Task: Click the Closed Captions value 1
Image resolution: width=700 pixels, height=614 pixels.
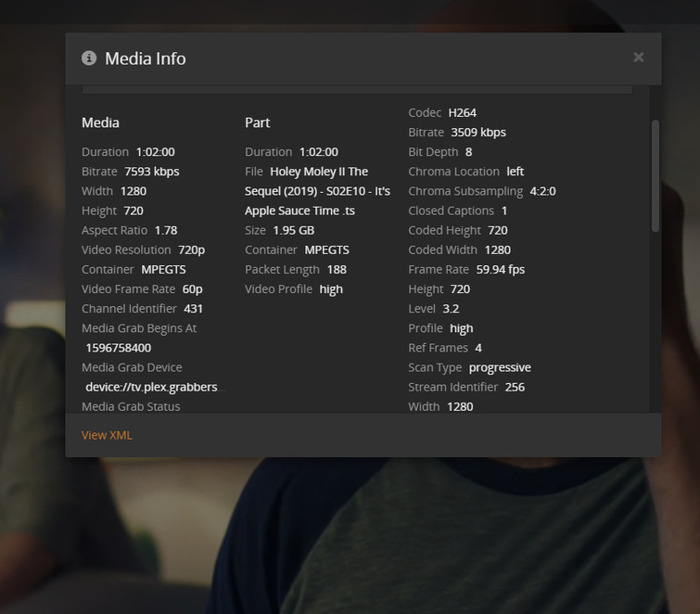Action: [x=504, y=211]
